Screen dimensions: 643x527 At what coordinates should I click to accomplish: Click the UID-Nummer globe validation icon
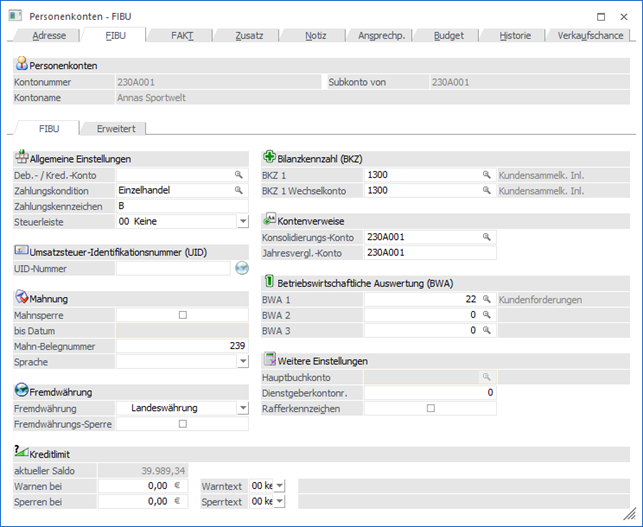pyautogui.click(x=240, y=268)
